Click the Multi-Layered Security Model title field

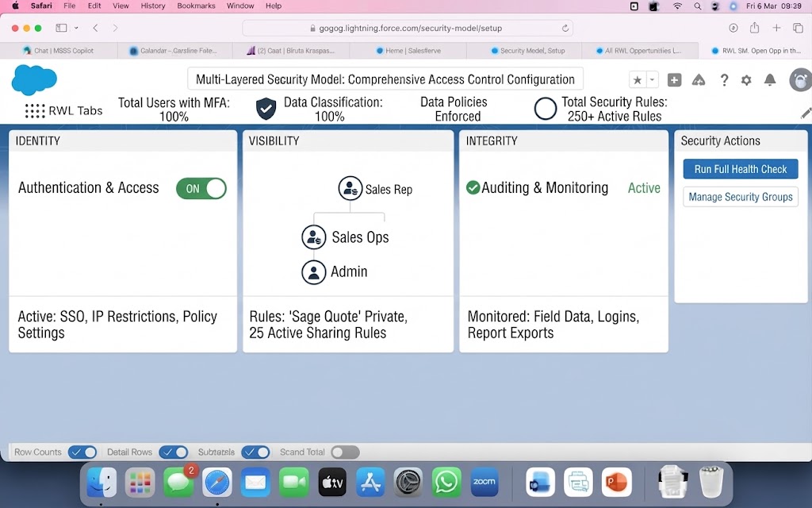[x=385, y=79]
